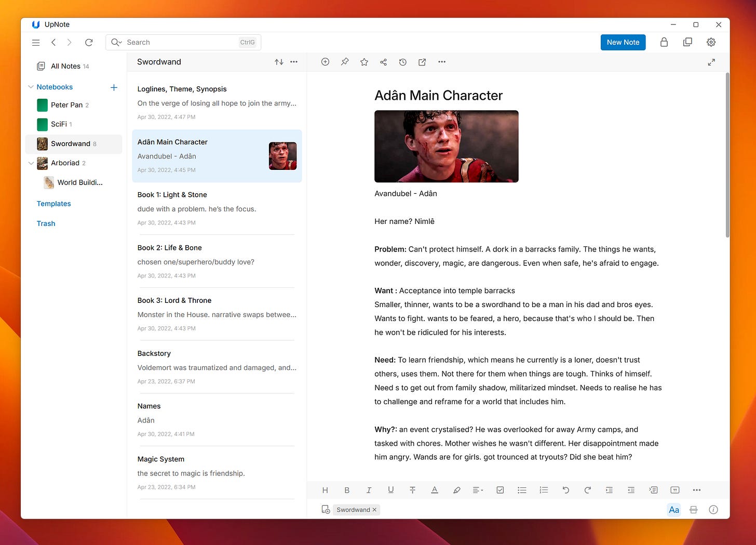Click the character image in note
This screenshot has width=756, height=545.
[x=447, y=147]
